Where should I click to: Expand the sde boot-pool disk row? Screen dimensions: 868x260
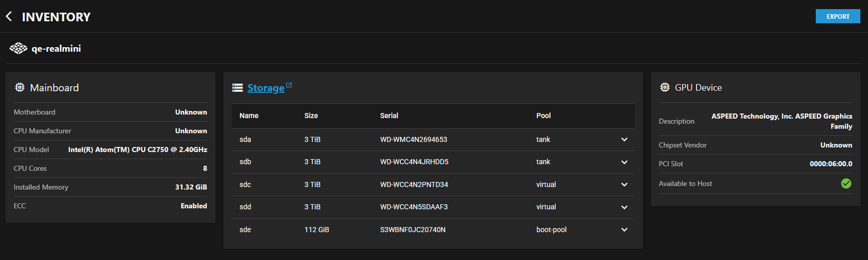pos(624,230)
